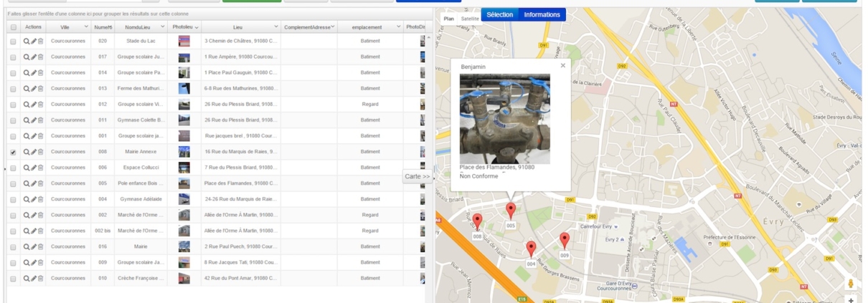Click 'Non Conforme' text in popup
This screenshot has width=868, height=303.
click(x=479, y=176)
